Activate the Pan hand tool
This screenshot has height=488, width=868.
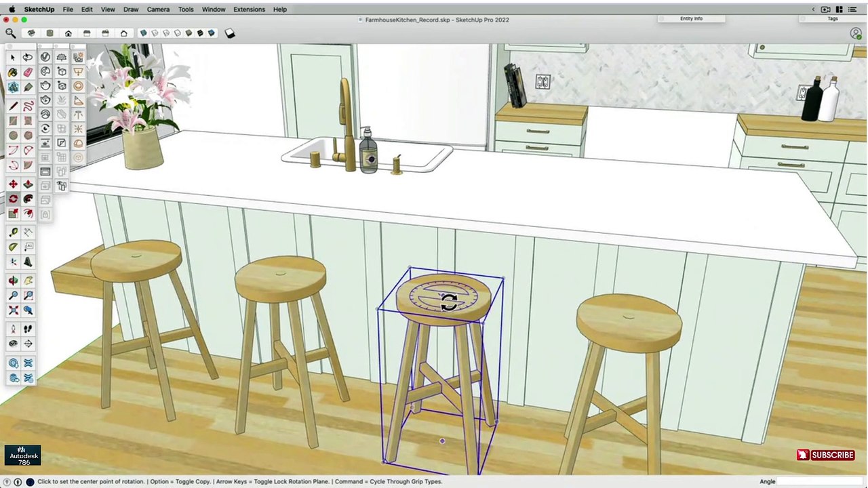pos(28,281)
